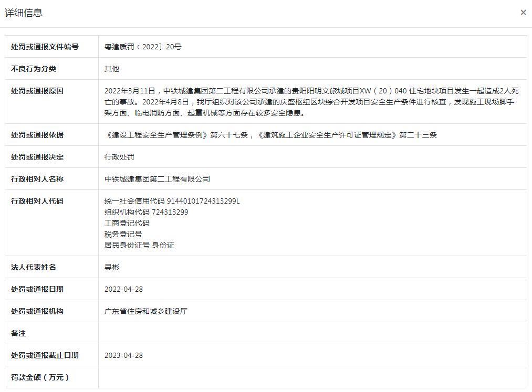
Task: Click the 税务登记号 line
Action: (x=123, y=235)
